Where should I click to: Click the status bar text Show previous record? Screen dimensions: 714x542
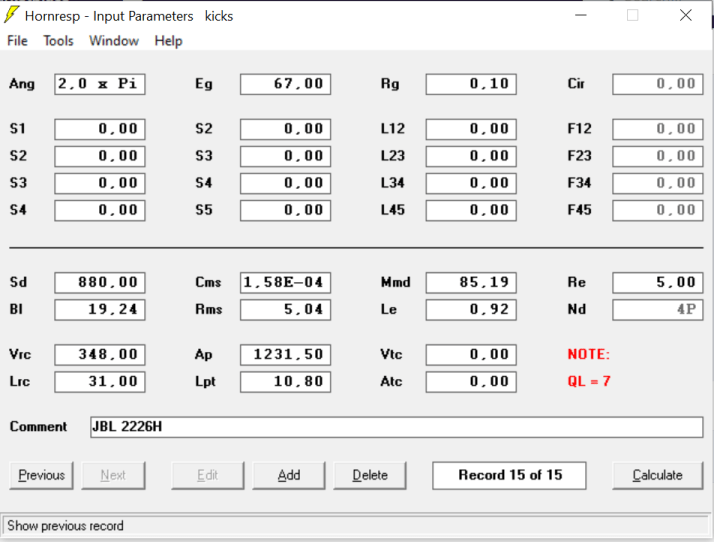(x=65, y=526)
